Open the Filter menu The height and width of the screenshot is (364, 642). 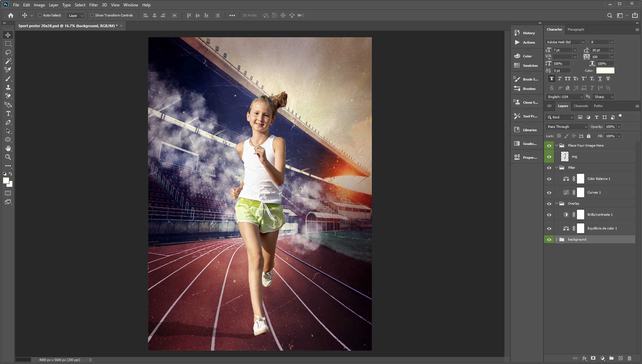click(x=93, y=5)
